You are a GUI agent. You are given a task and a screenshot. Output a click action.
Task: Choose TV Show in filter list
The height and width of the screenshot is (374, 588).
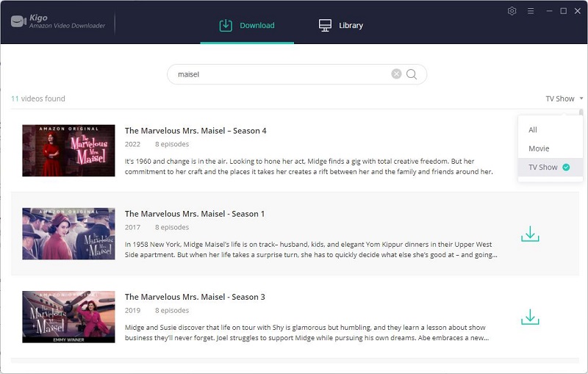click(550, 167)
